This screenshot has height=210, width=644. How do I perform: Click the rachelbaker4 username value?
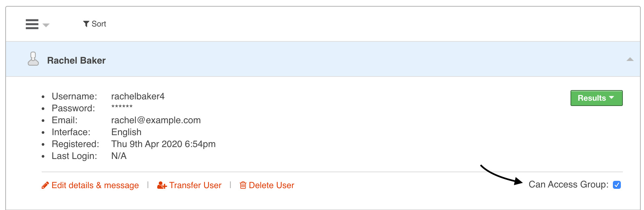pyautogui.click(x=138, y=96)
